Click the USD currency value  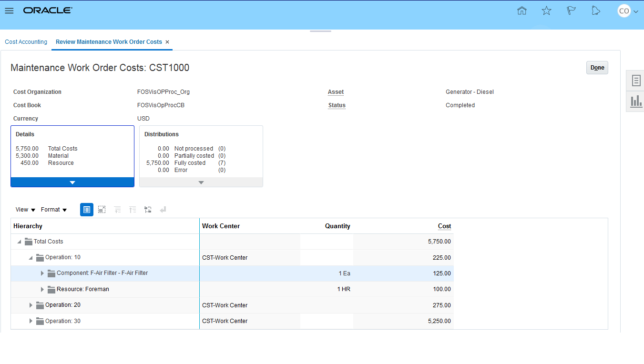click(143, 119)
